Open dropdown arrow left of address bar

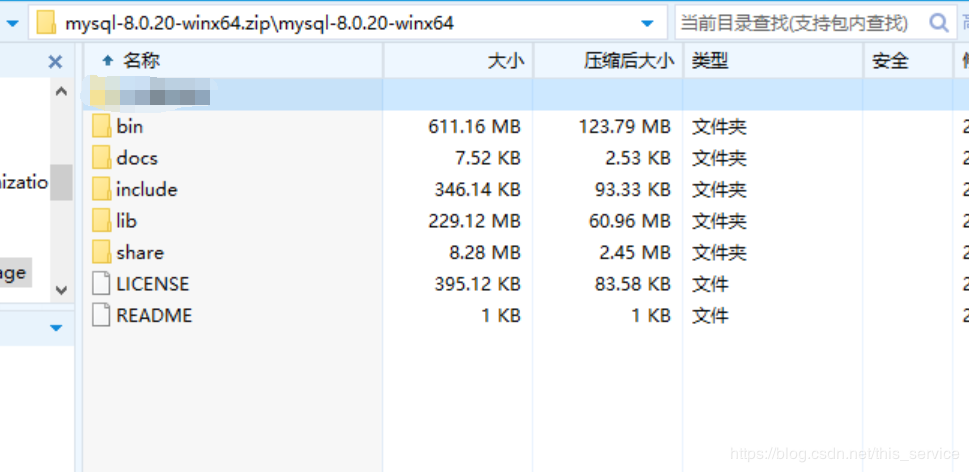(x=12, y=24)
